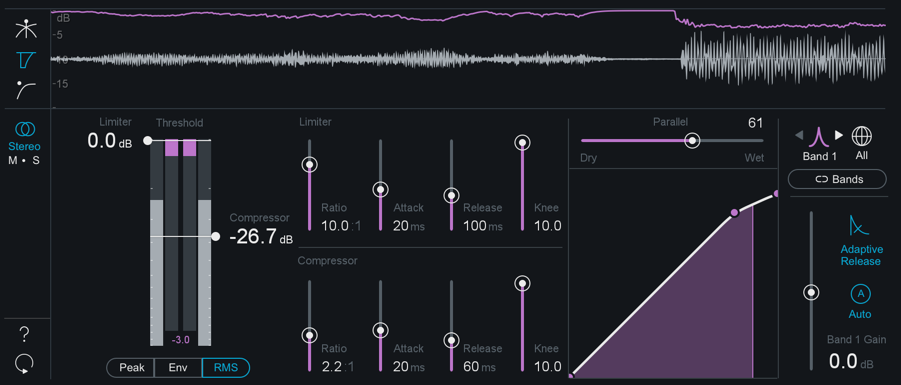
Task: Toggle the Adaptive Release icon
Action: tap(860, 225)
